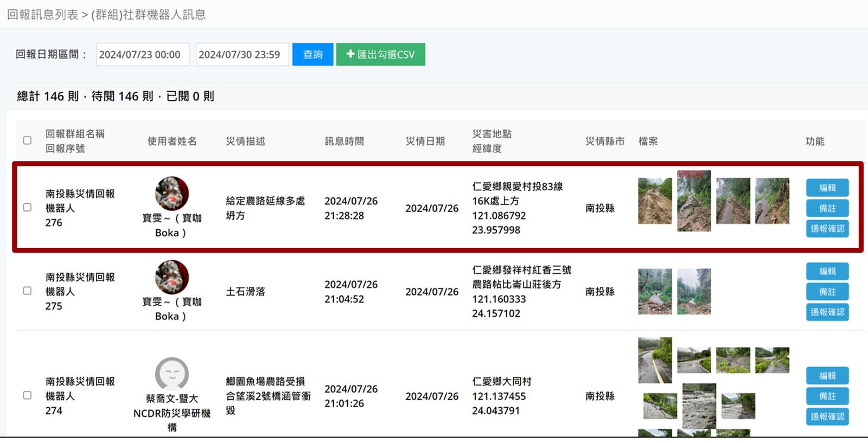Viewport: 868px width, 443px height.
Task: Click 備註 button for report 276
Action: (x=827, y=208)
